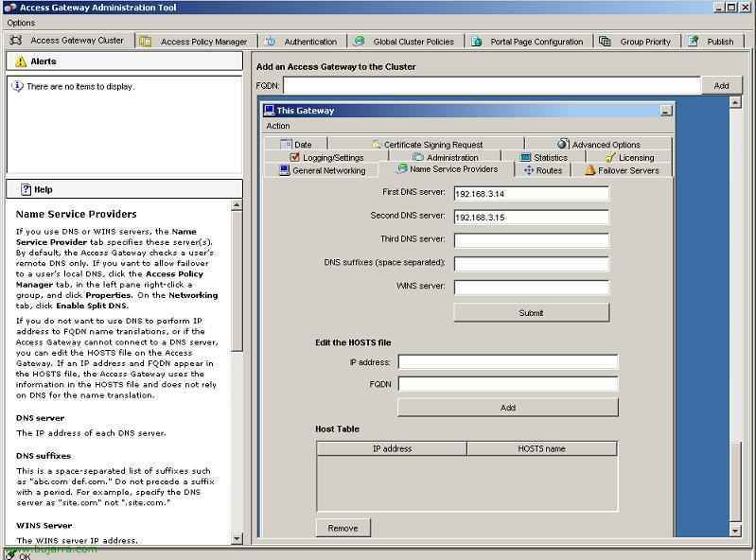Click the Certificate Signing Request icon
The height and width of the screenshot is (560, 756).
[x=376, y=144]
